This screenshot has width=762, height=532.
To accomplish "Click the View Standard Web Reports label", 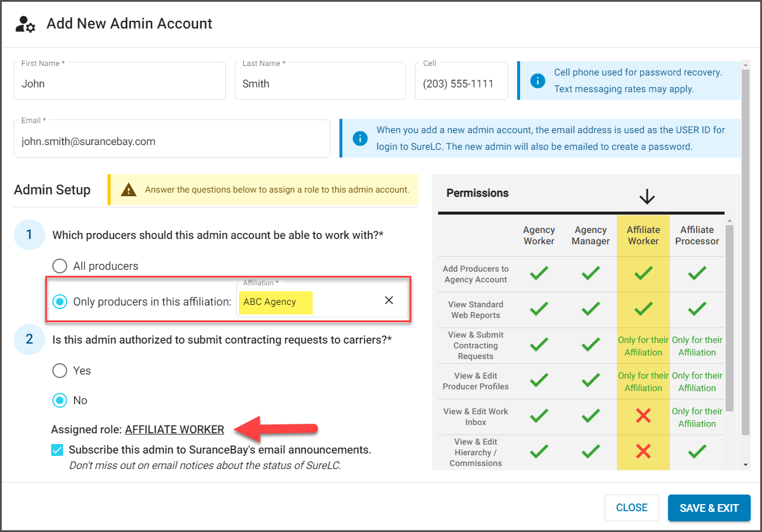I will (x=476, y=310).
